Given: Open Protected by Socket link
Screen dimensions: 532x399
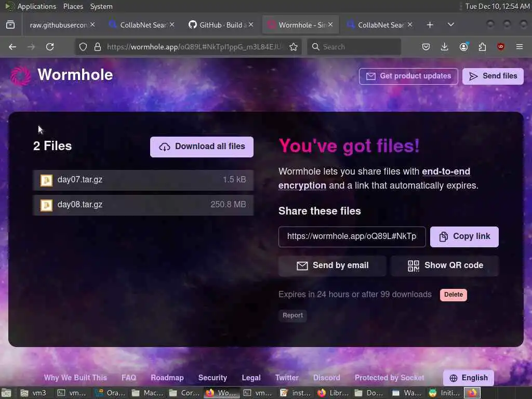Looking at the screenshot, I should pos(390,378).
